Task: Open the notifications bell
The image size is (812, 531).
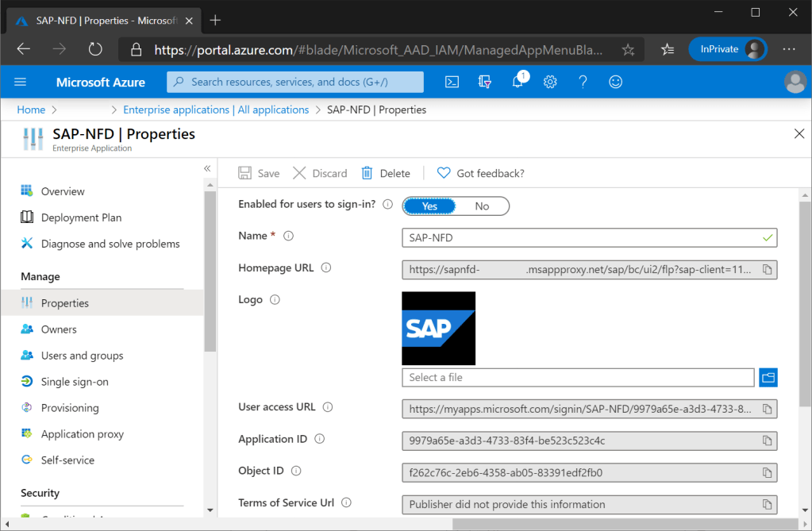Action: tap(518, 82)
